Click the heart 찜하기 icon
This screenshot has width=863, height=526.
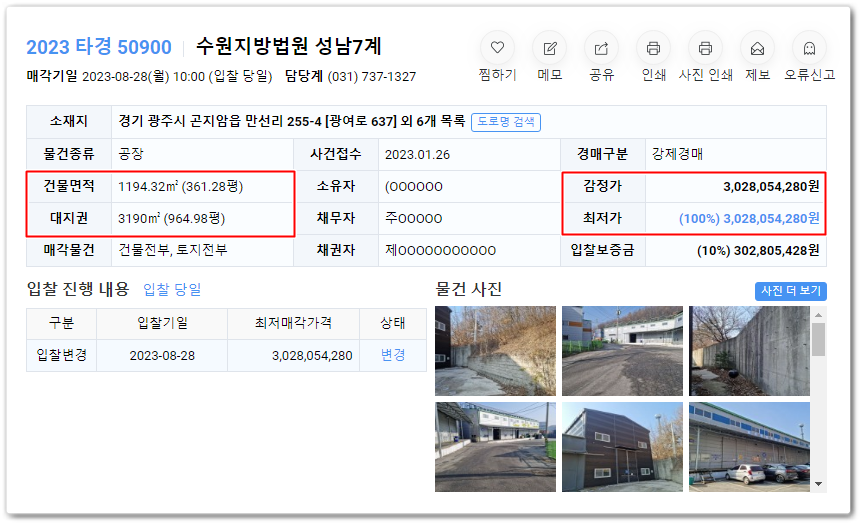(497, 48)
